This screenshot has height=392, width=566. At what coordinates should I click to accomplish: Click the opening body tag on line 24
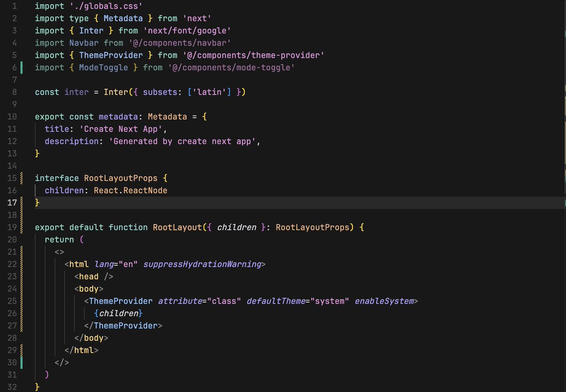pyautogui.click(x=89, y=288)
